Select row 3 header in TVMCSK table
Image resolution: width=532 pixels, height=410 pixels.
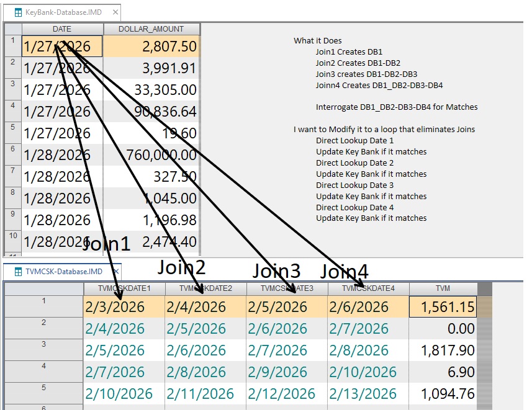(43, 350)
